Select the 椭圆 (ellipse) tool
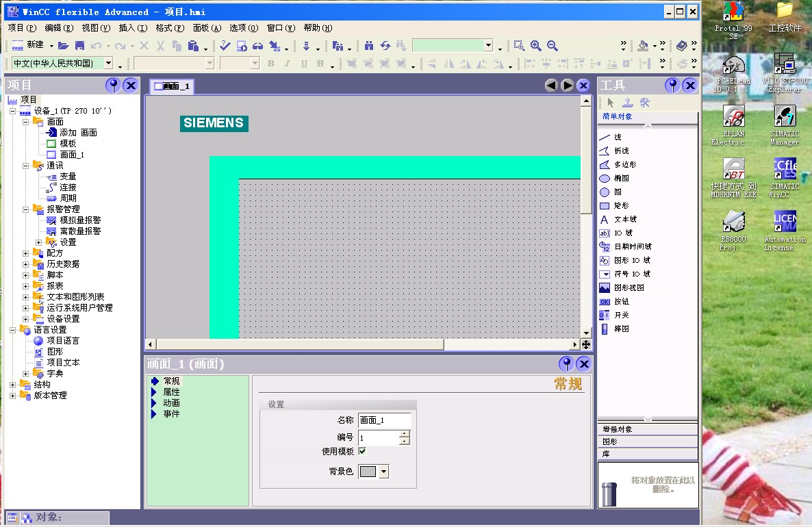This screenshot has width=812, height=527. (605, 179)
